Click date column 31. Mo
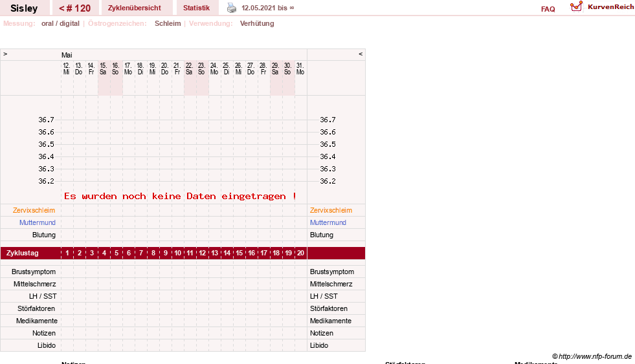This screenshot has width=635, height=364. 300,69
